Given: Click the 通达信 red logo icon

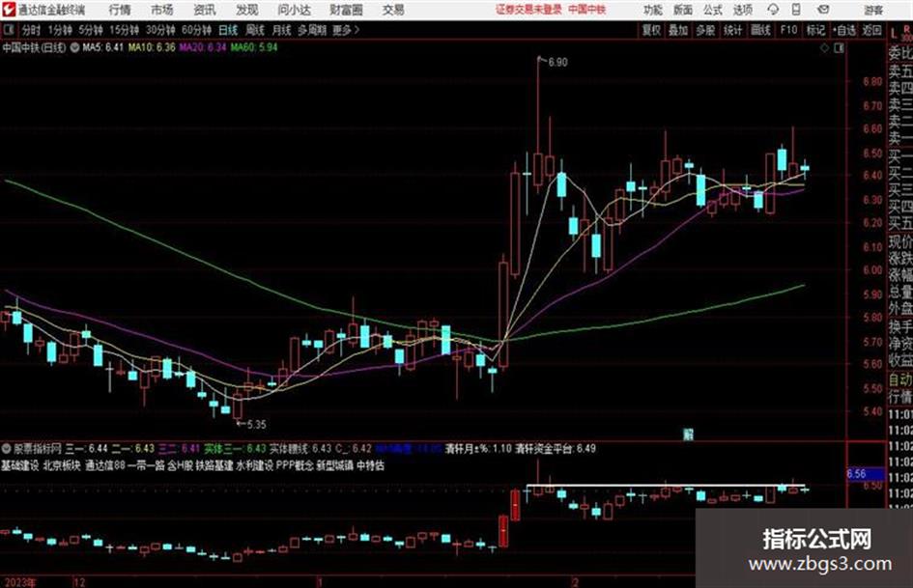Looking at the screenshot, I should pyautogui.click(x=8, y=10).
